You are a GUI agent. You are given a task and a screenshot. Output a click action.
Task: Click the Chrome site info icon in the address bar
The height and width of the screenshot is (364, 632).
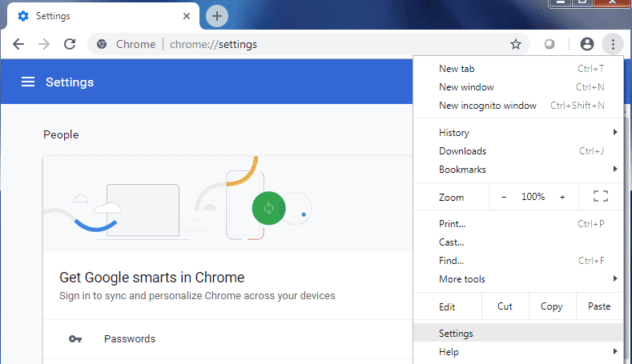click(x=102, y=44)
